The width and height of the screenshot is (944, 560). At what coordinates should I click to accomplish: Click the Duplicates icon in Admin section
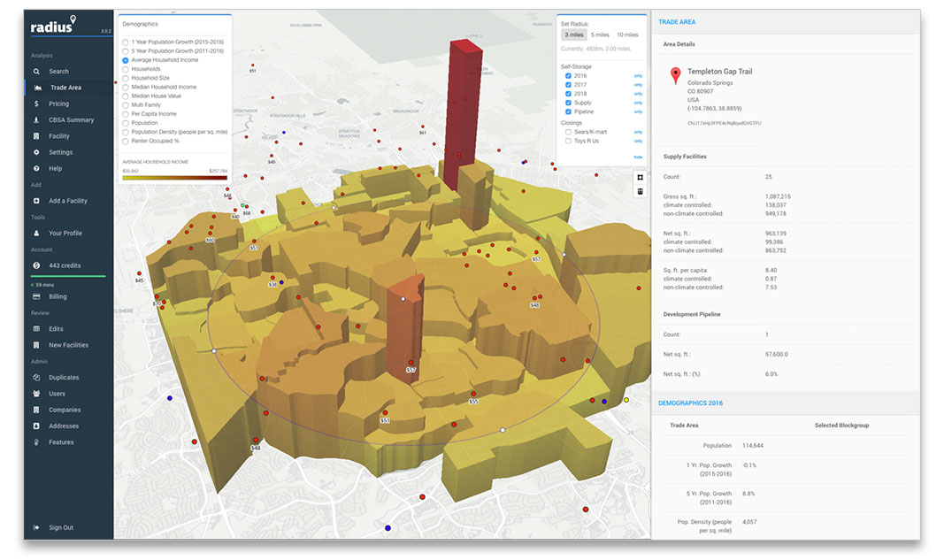[36, 378]
